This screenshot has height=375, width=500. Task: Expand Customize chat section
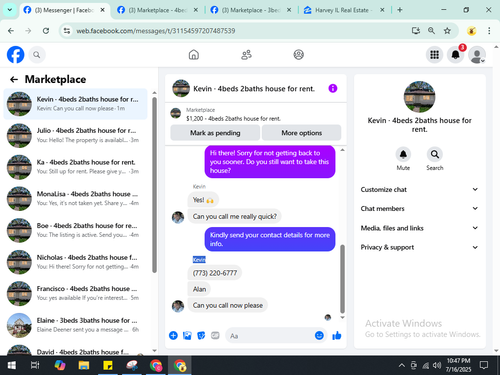[x=419, y=189]
